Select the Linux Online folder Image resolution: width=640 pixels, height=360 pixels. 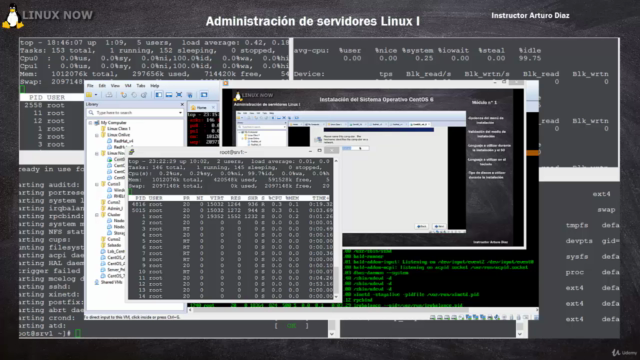click(x=118, y=135)
